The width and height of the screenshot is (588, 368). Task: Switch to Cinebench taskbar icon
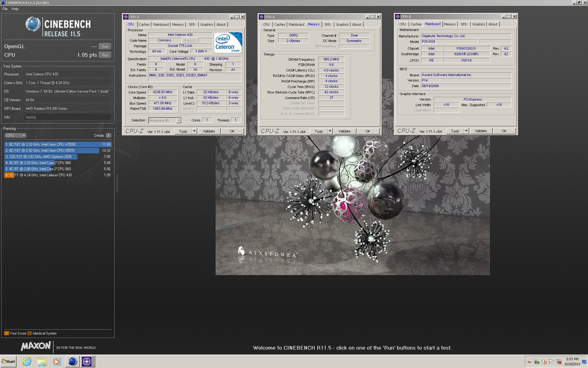pyautogui.click(x=72, y=362)
